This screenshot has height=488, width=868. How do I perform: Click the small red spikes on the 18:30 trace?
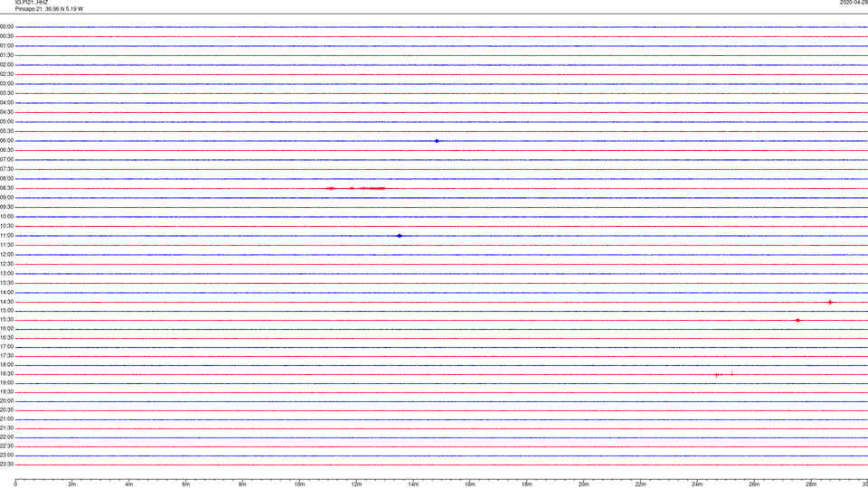724,374
